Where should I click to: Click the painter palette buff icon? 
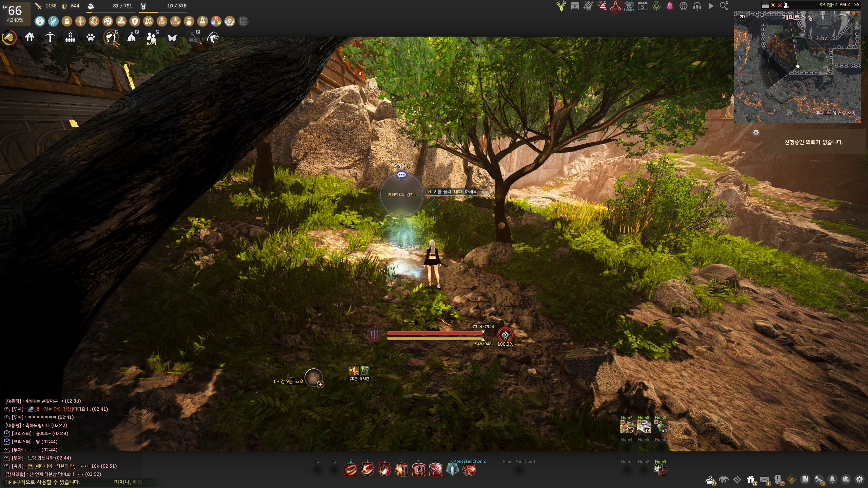(x=107, y=21)
